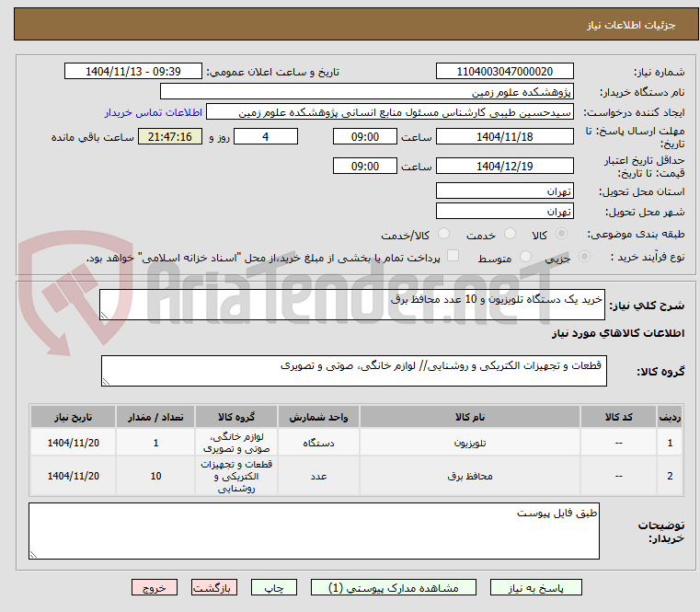Screen dimensions: 700x612
Task: Click the ردیف column header
Action: point(670,417)
